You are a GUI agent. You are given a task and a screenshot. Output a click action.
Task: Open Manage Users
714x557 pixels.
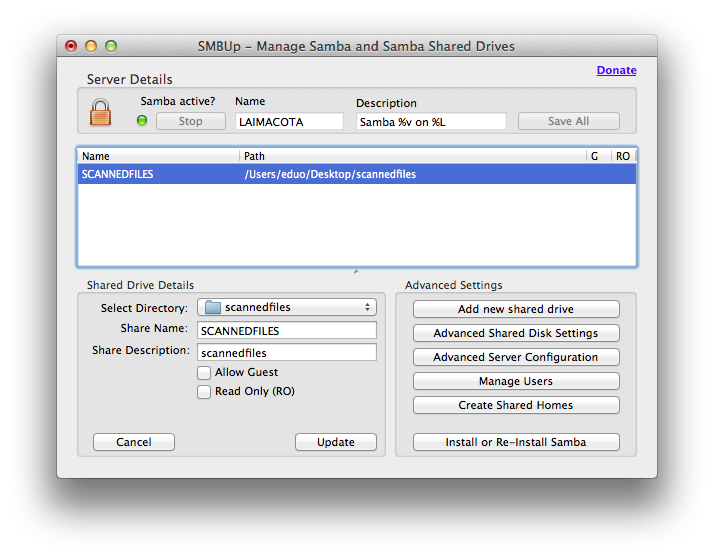tap(516, 381)
